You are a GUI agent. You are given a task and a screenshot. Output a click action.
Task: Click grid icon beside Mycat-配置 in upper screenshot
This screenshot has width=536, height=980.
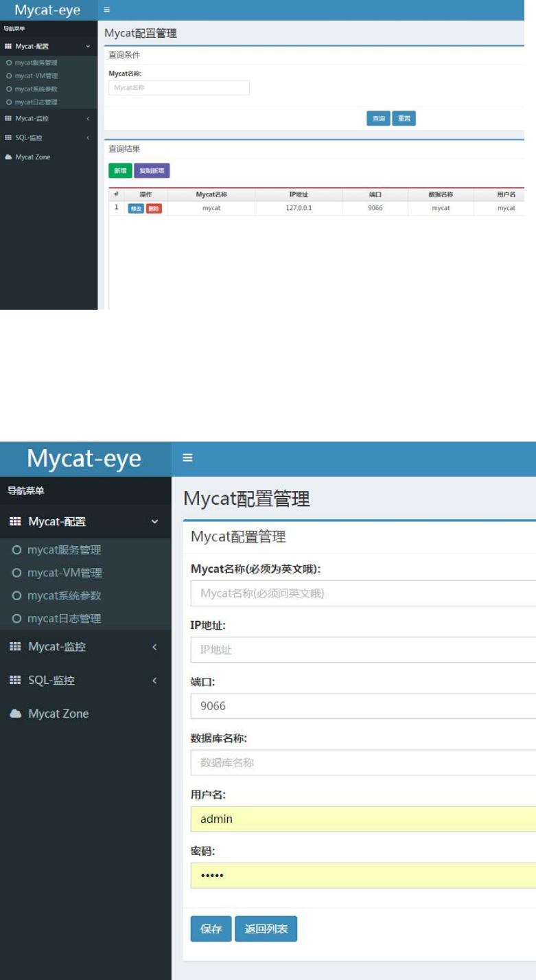click(x=8, y=46)
